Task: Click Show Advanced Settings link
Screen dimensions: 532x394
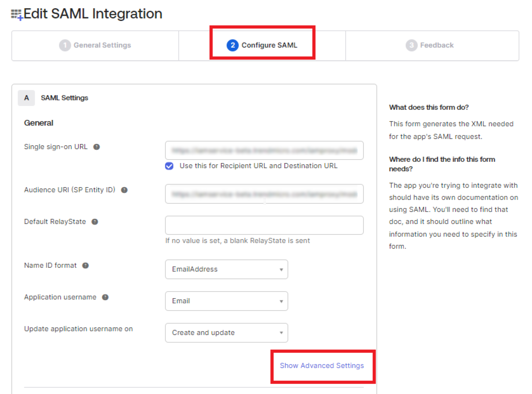Action: (x=322, y=366)
